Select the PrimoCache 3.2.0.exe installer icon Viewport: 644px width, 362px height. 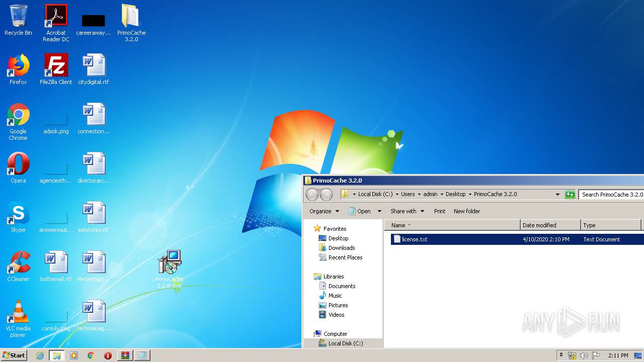[x=169, y=269]
